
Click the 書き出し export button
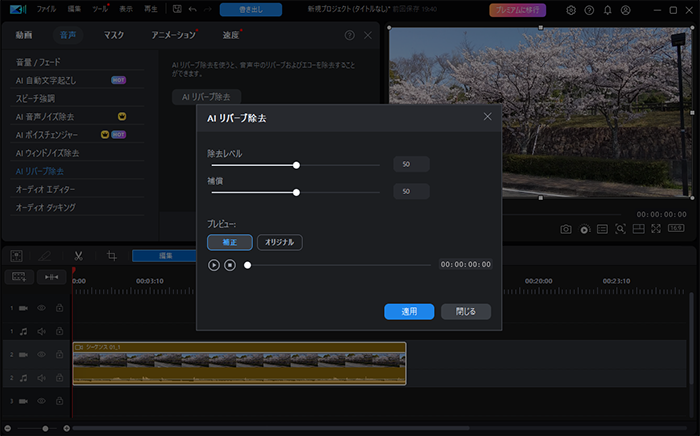(x=251, y=9)
